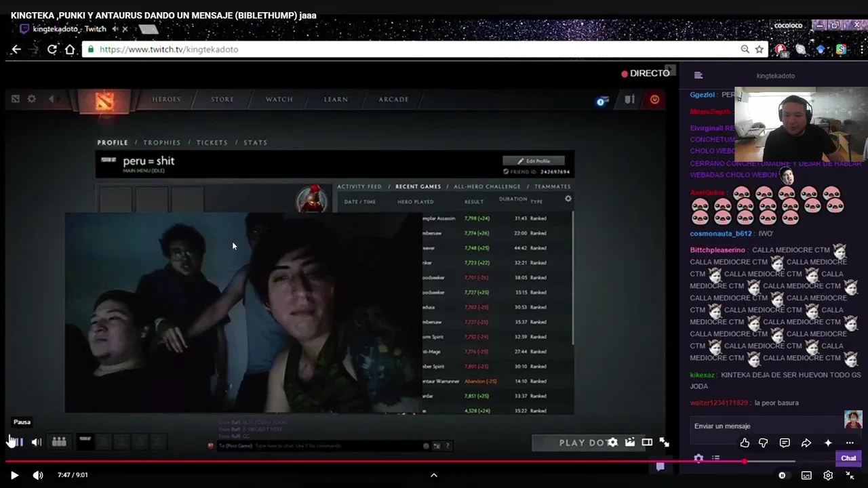The width and height of the screenshot is (868, 488).
Task: Open the Dota 2 STORE menu
Action: coord(222,100)
